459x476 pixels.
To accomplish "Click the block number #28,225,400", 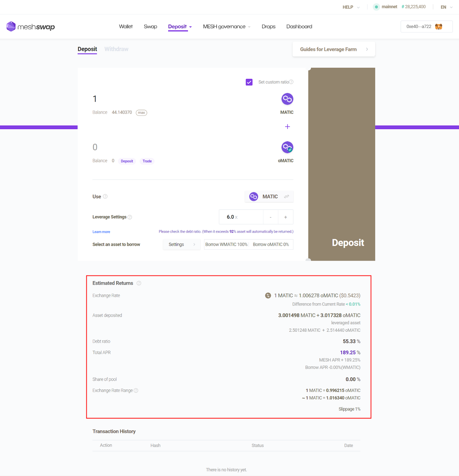I will tap(413, 7).
